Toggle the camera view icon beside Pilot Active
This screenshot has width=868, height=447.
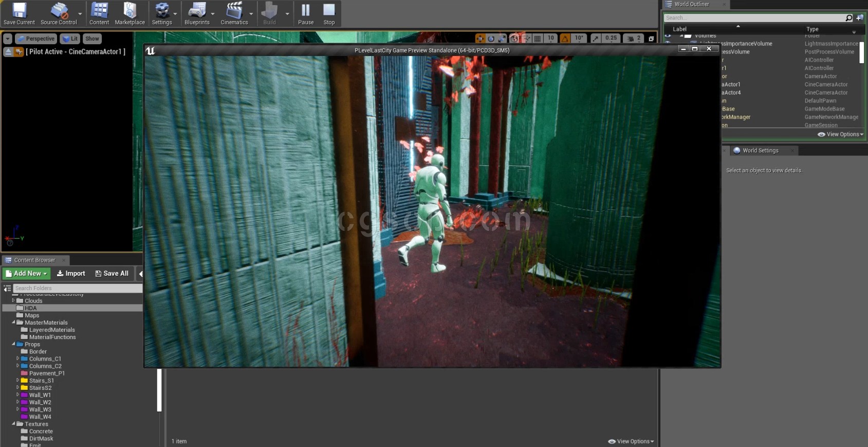tap(19, 51)
